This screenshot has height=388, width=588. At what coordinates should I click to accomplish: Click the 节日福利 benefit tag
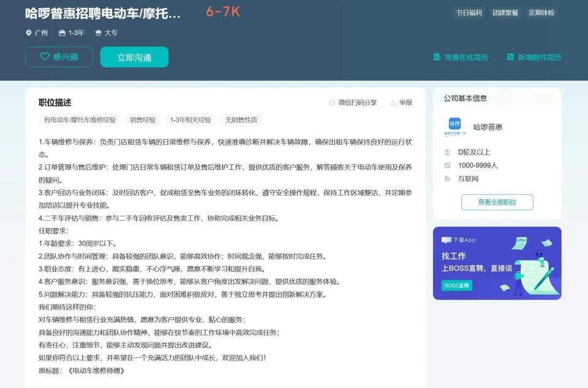point(469,12)
